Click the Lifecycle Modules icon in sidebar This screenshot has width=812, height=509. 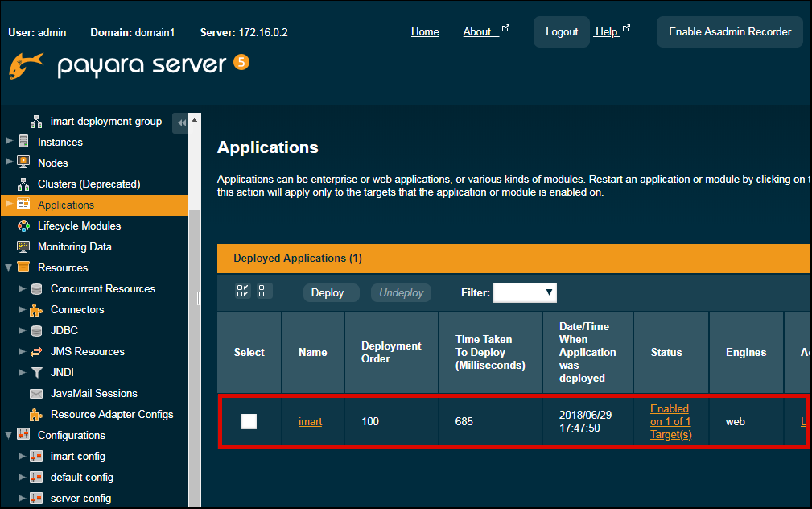tap(23, 226)
